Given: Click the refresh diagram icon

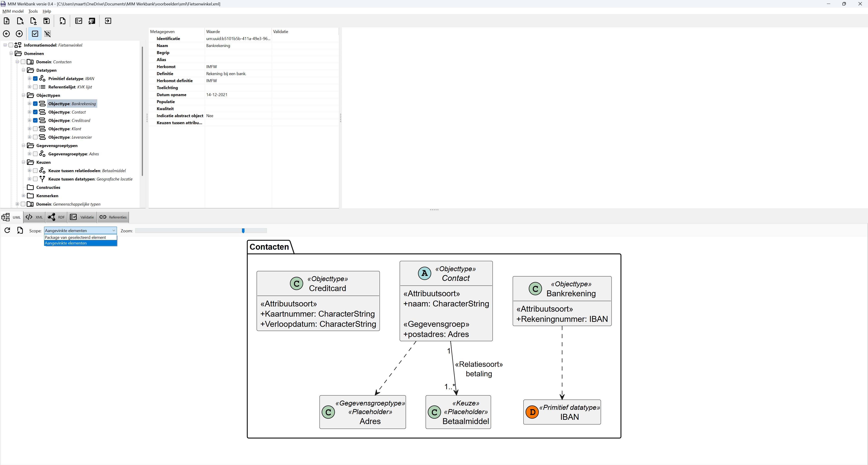Looking at the screenshot, I should [7, 230].
